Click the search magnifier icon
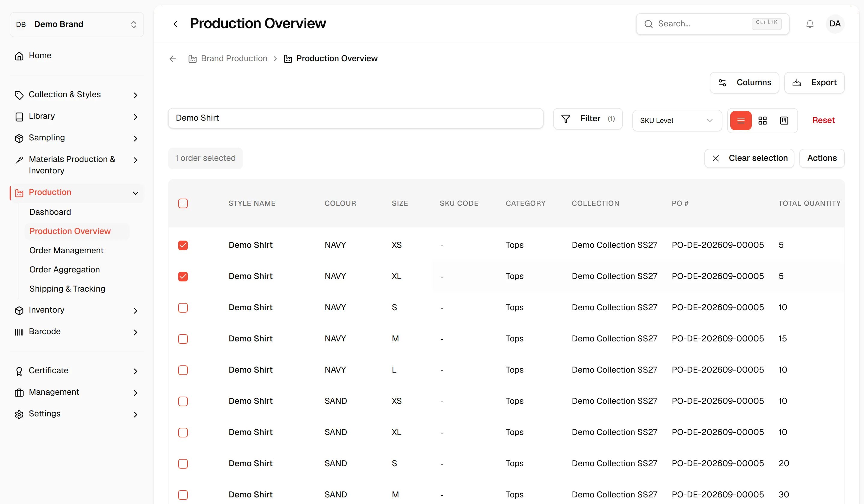Screen dimensions: 864x504 pos(648,24)
